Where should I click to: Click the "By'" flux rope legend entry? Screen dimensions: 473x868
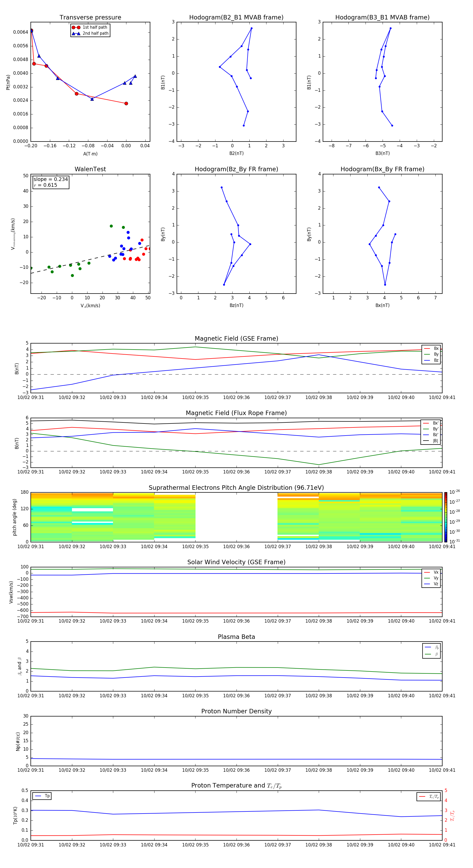431,429
